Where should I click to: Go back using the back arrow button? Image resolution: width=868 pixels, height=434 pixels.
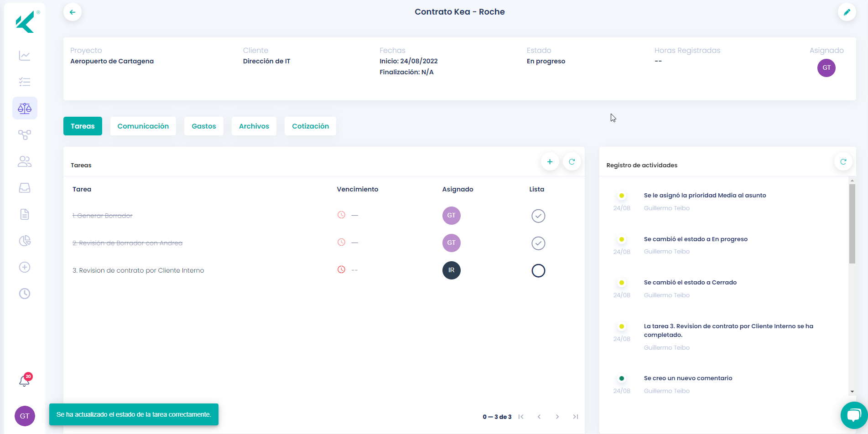[73, 12]
